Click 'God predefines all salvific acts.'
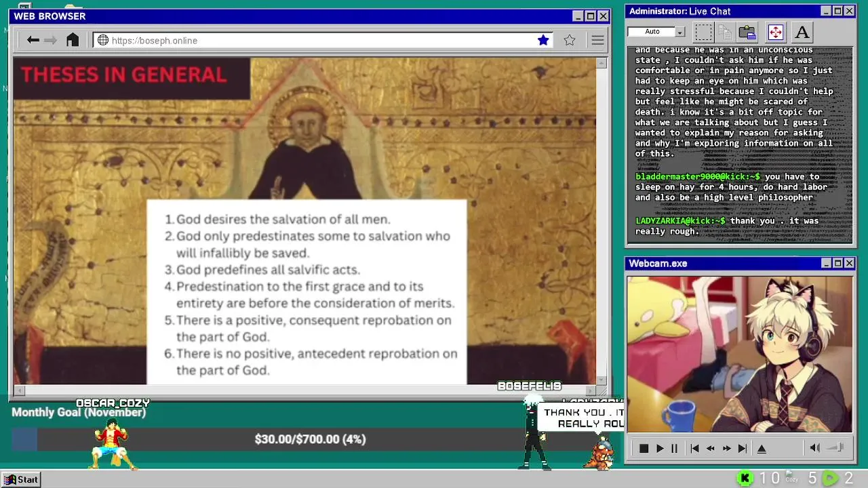The height and width of the screenshot is (488, 868). (x=268, y=269)
